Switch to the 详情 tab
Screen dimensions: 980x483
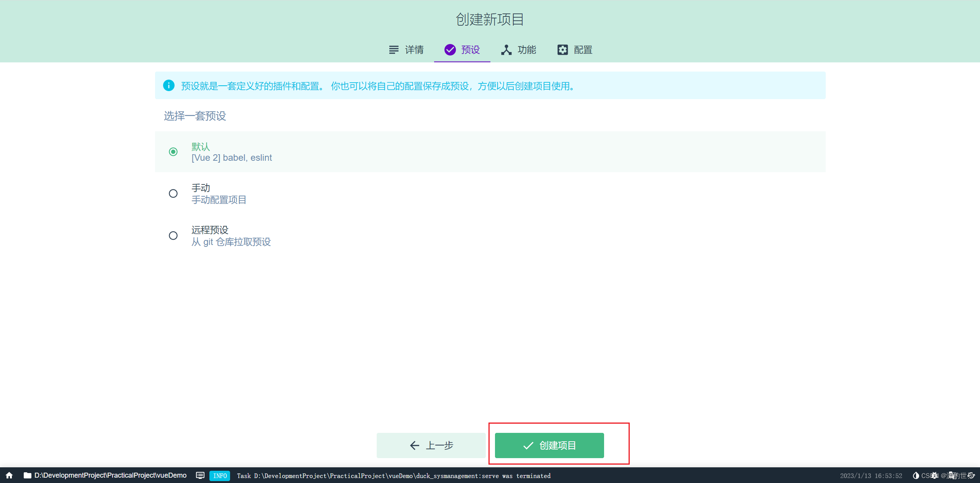point(406,50)
